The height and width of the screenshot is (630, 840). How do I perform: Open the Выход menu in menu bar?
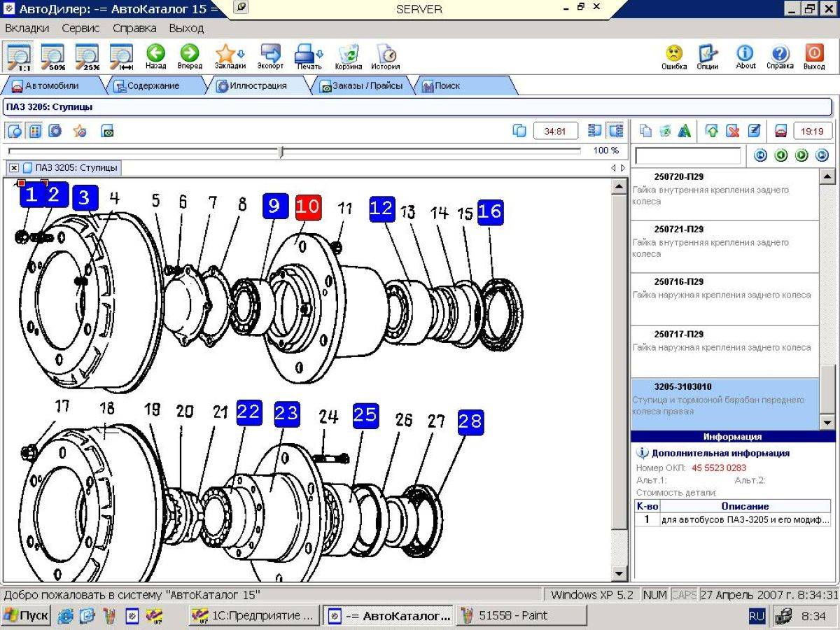click(186, 29)
